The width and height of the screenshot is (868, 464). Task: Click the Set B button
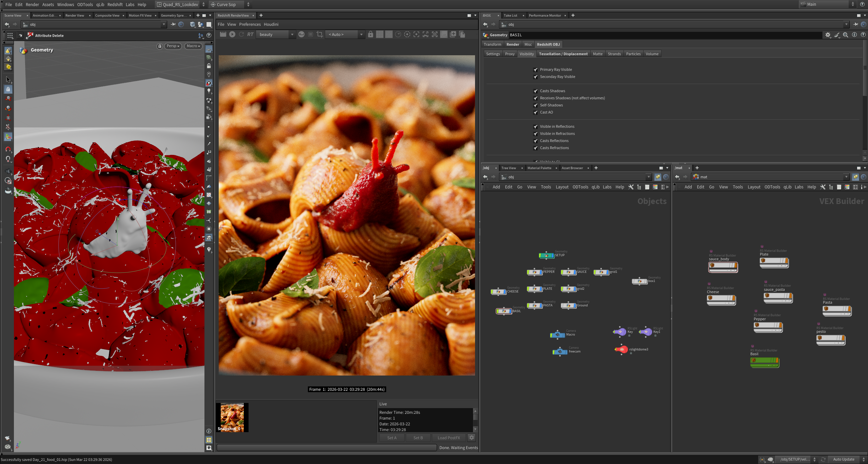pos(418,438)
